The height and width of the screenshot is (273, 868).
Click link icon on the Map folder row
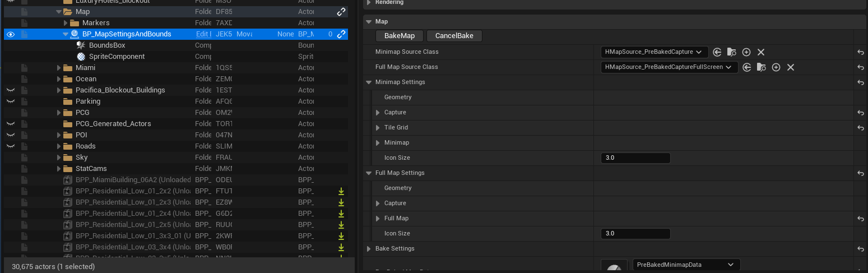[341, 12]
